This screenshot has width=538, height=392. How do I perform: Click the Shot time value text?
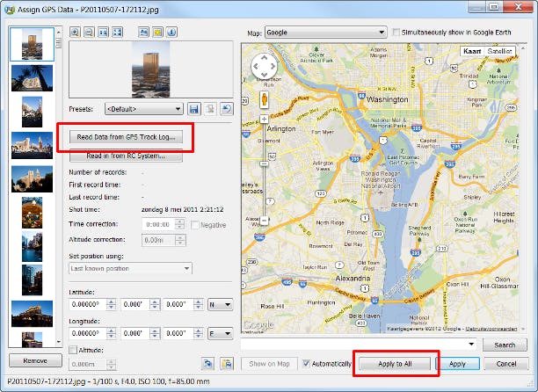[x=183, y=209]
